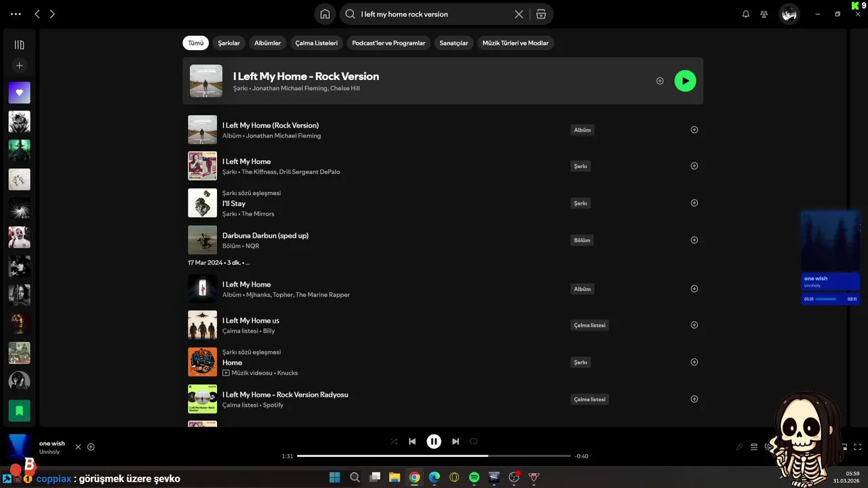Switch to Google Chrome in taskbar
868x488 pixels.
click(414, 477)
